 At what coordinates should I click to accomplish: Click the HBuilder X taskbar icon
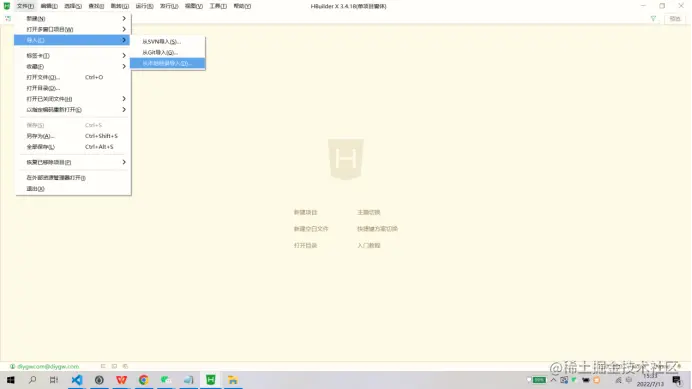[x=211, y=380]
